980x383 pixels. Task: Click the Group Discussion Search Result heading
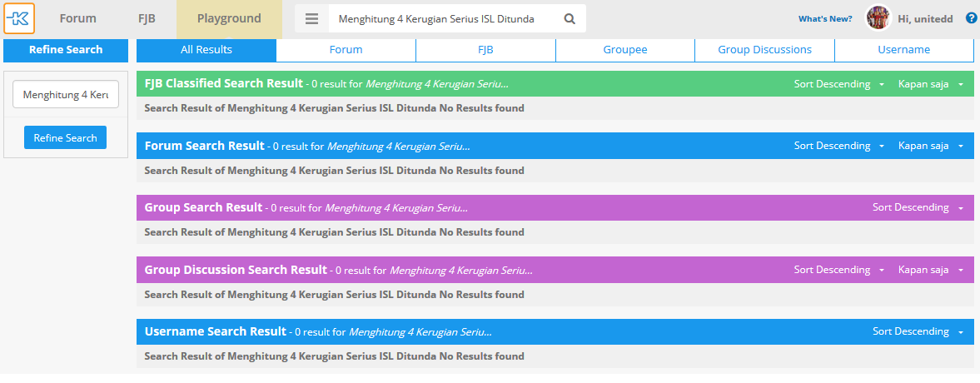coord(236,270)
